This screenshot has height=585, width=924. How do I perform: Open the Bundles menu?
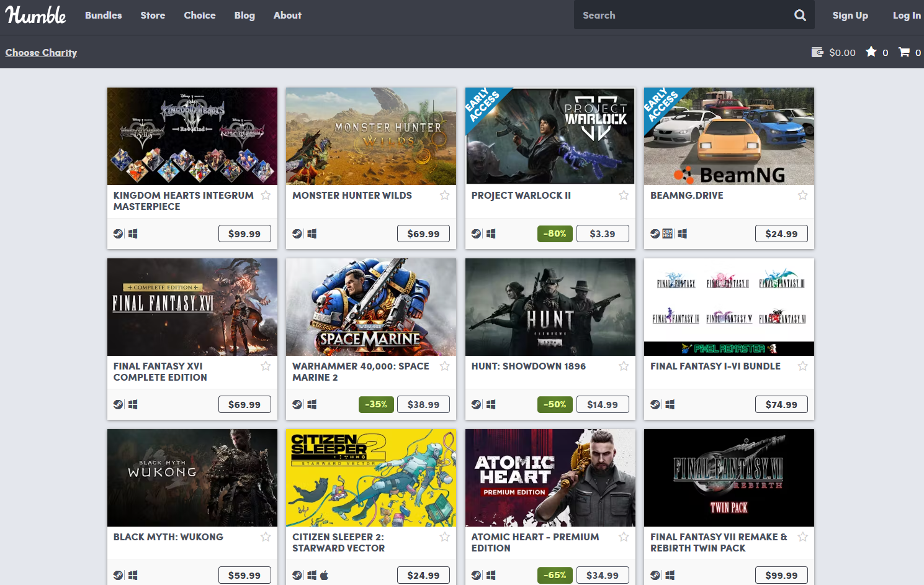pyautogui.click(x=103, y=16)
